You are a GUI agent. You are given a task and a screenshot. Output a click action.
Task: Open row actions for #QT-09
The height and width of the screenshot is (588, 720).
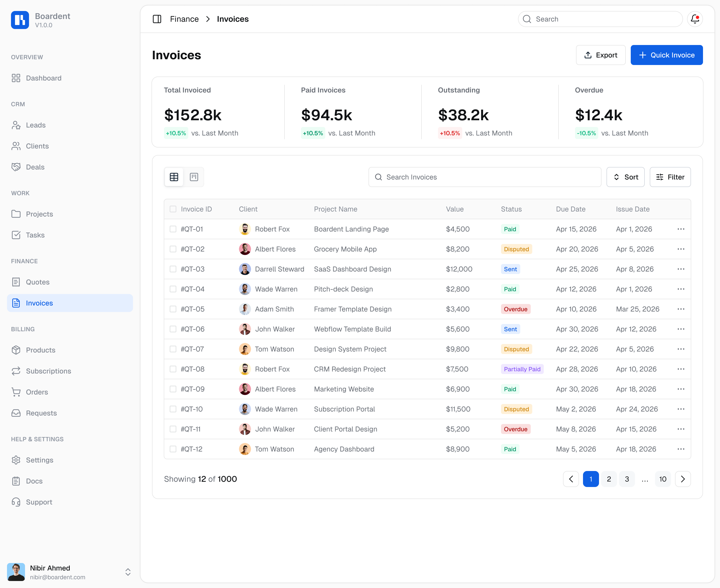681,389
